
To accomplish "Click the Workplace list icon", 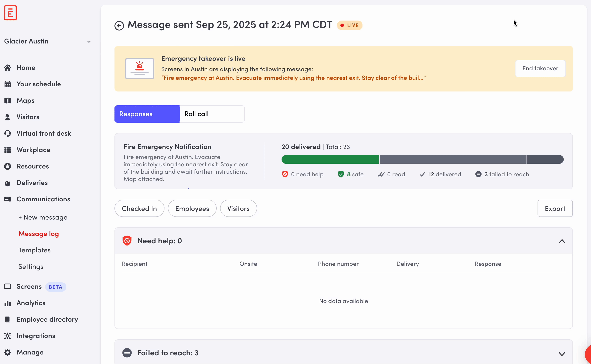I will (7, 150).
